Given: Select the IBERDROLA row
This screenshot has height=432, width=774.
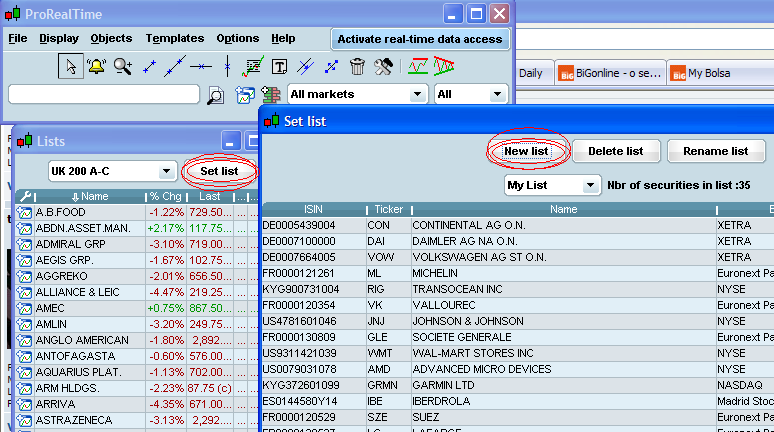Looking at the screenshot, I should pyautogui.click(x=518, y=401).
